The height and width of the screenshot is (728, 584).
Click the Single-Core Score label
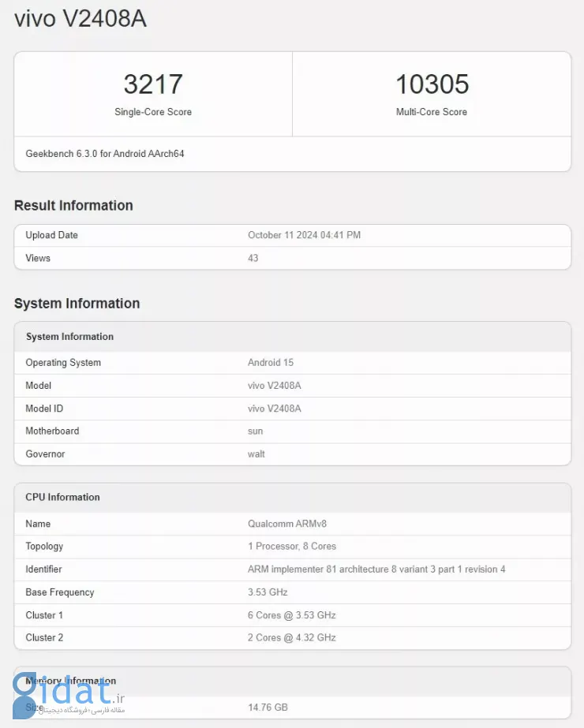pyautogui.click(x=153, y=112)
